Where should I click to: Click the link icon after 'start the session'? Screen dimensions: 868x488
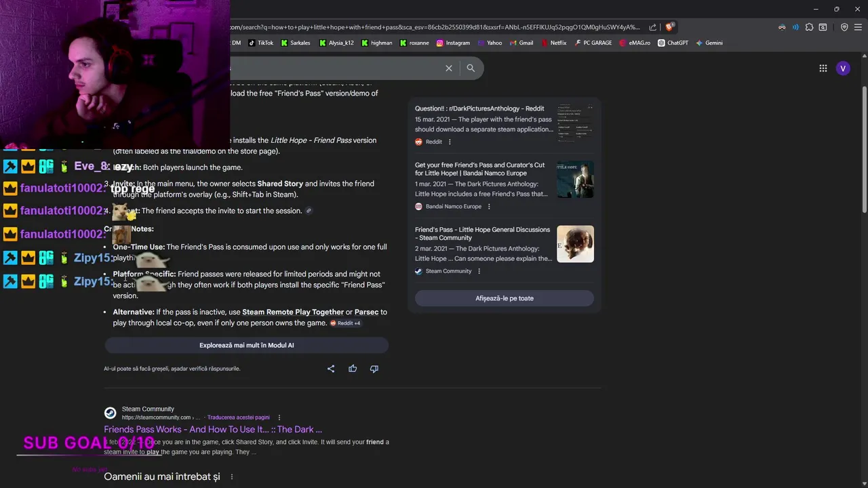pos(309,211)
